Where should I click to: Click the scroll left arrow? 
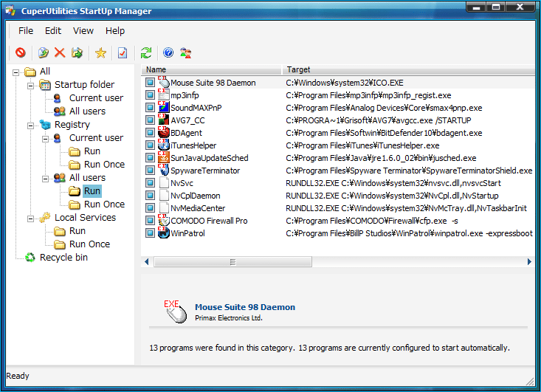pos(147,262)
